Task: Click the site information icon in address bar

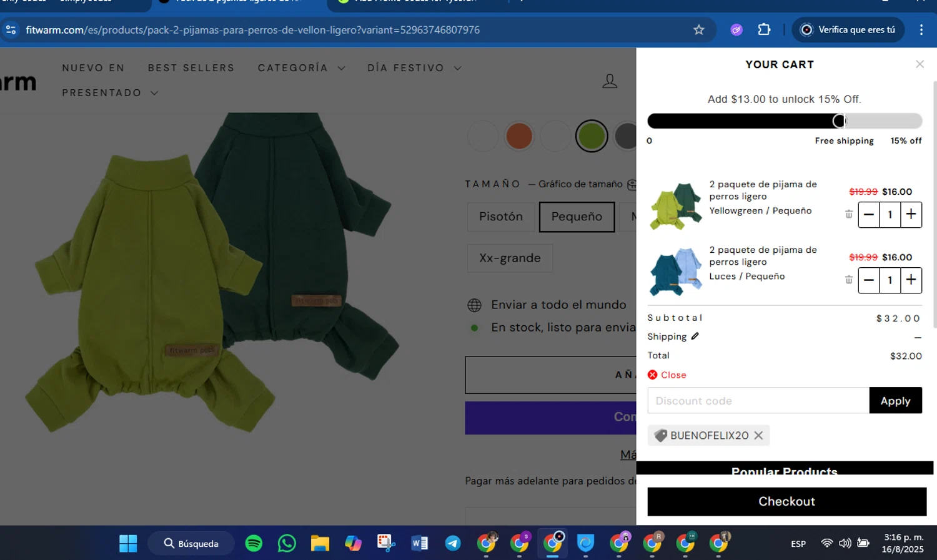Action: click(x=11, y=29)
